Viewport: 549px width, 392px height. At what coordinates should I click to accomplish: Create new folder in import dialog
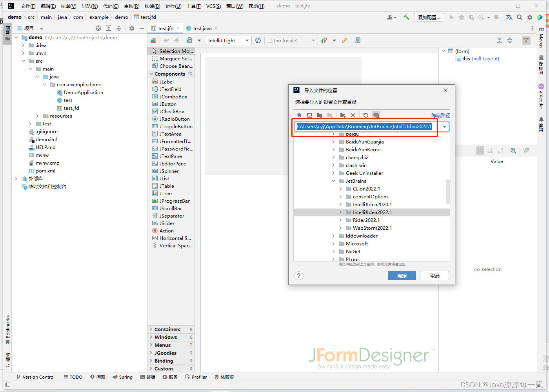pyautogui.click(x=343, y=115)
